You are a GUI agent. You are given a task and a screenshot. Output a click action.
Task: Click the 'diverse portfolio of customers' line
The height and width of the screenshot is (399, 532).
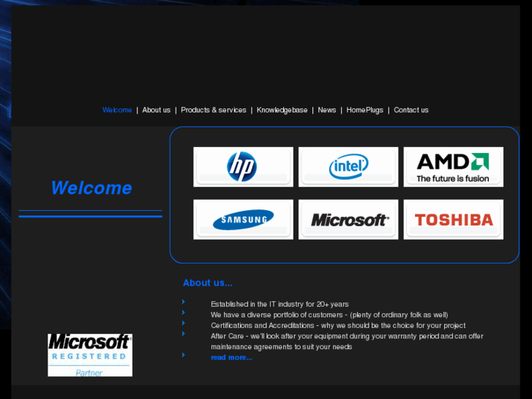(x=329, y=315)
